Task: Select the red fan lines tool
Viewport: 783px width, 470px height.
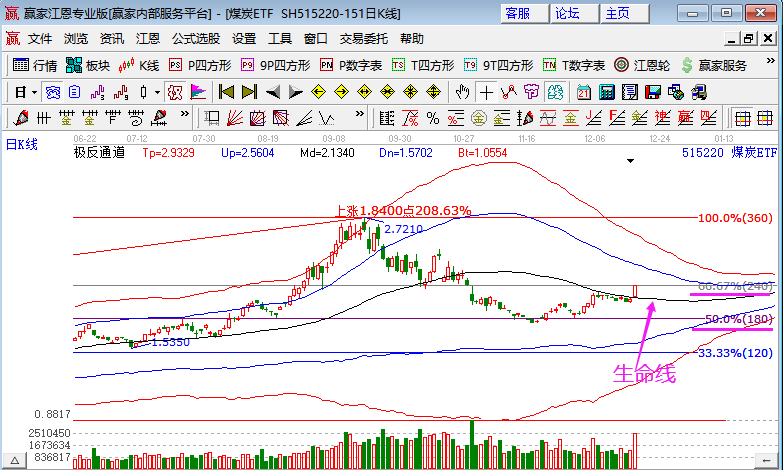Action: tap(234, 118)
